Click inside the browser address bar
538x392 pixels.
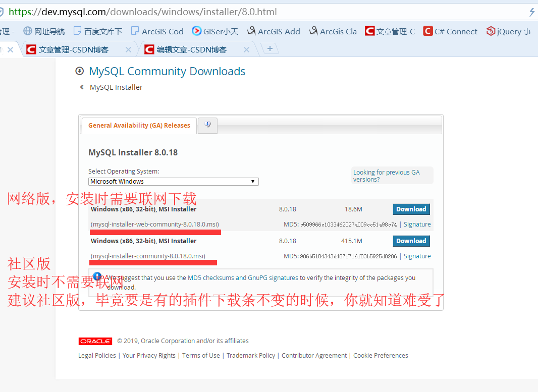(202, 11)
